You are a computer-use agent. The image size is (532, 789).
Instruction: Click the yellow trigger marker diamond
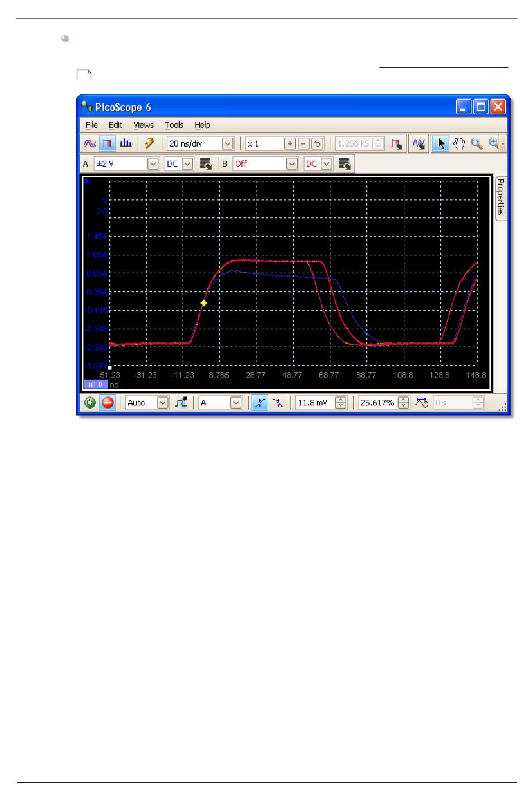[x=204, y=303]
